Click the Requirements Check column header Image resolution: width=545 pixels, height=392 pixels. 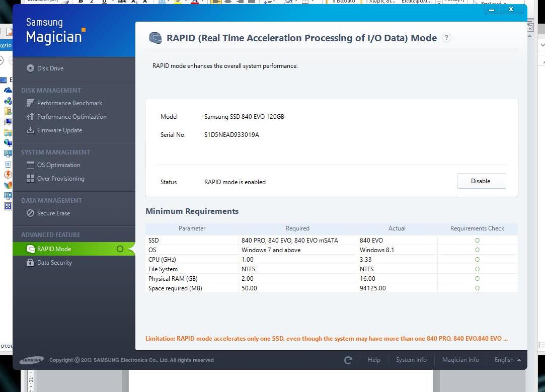477,228
